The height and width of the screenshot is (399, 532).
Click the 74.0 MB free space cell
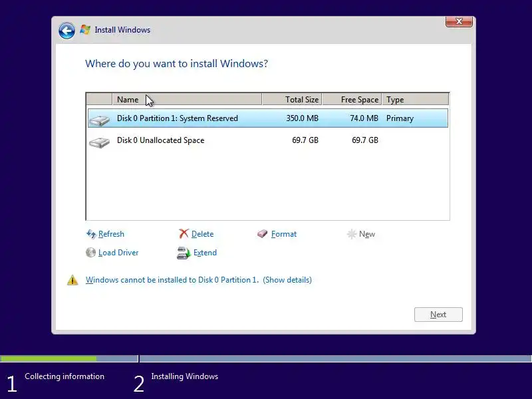(x=364, y=118)
